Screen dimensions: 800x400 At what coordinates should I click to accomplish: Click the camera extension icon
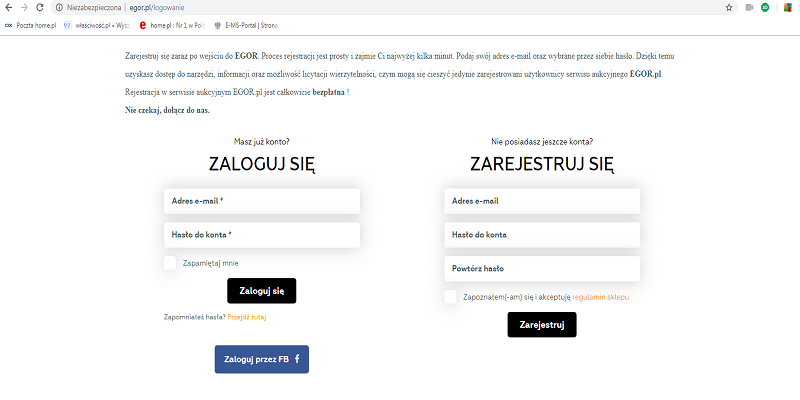coord(749,8)
